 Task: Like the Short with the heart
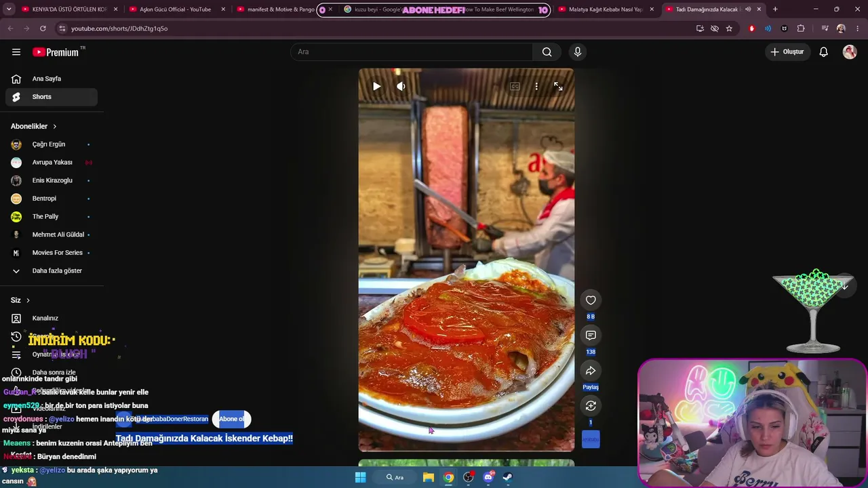point(591,300)
